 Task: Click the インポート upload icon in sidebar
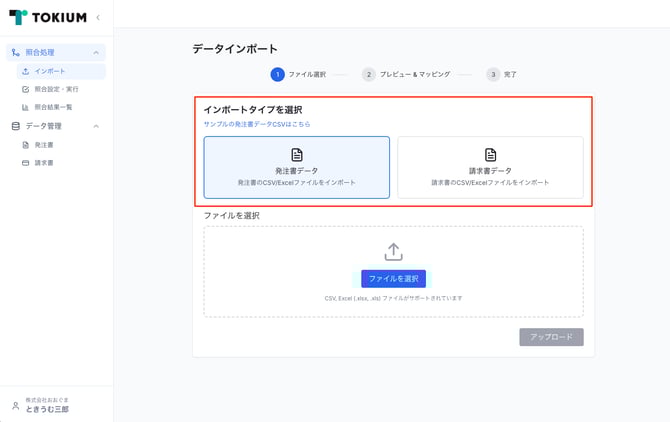click(x=25, y=71)
